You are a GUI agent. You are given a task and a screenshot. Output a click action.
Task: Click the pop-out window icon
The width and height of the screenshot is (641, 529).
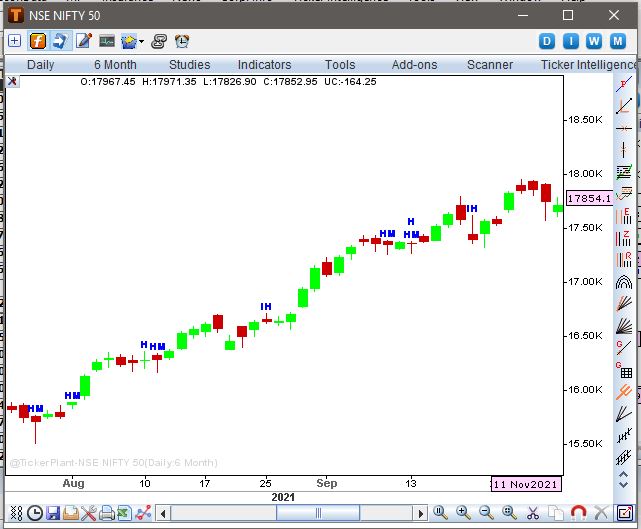point(625,513)
